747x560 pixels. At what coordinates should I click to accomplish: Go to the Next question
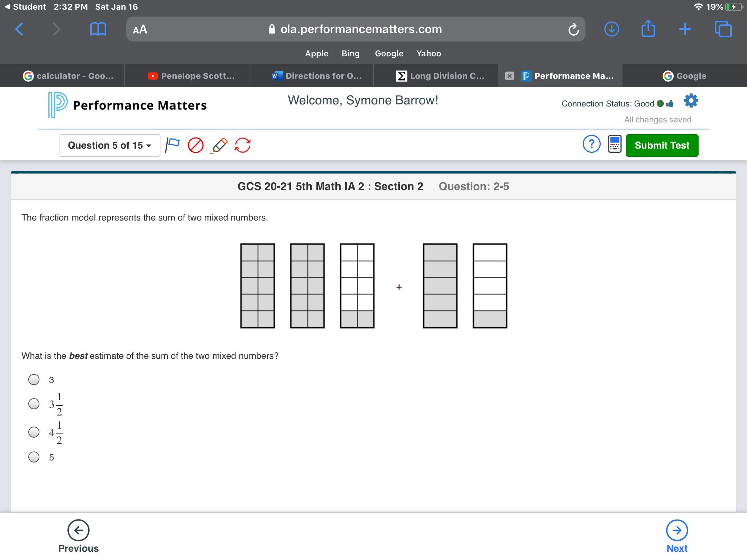[677, 536]
